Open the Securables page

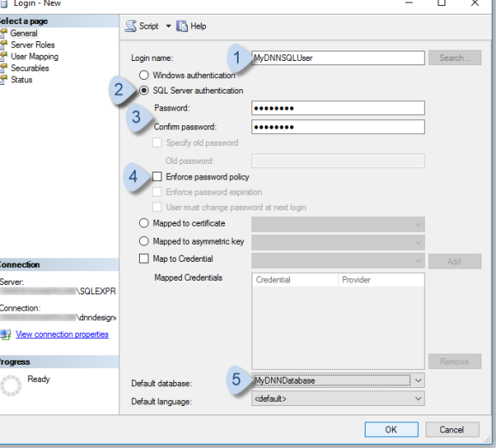30,68
